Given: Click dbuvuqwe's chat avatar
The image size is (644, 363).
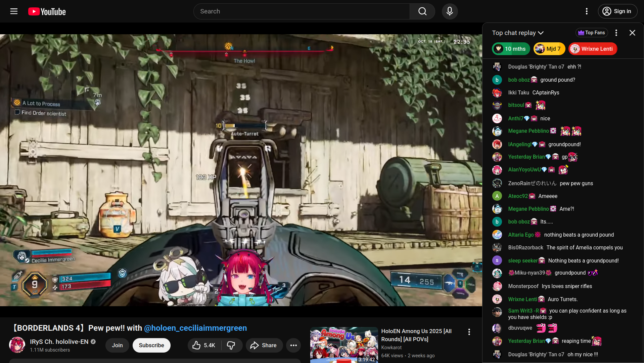Looking at the screenshot, I should (497, 328).
